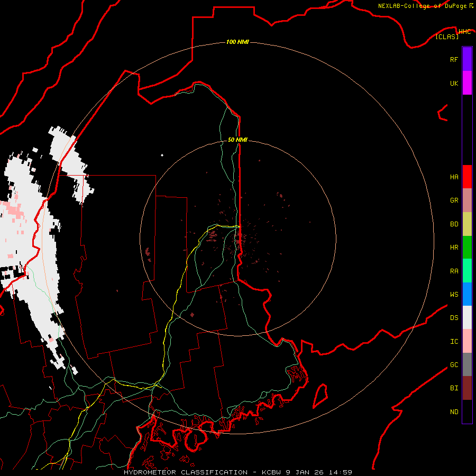Click the BD yellow legend swatch
Image resolution: width=476 pixels, height=476 pixels.
click(467, 224)
